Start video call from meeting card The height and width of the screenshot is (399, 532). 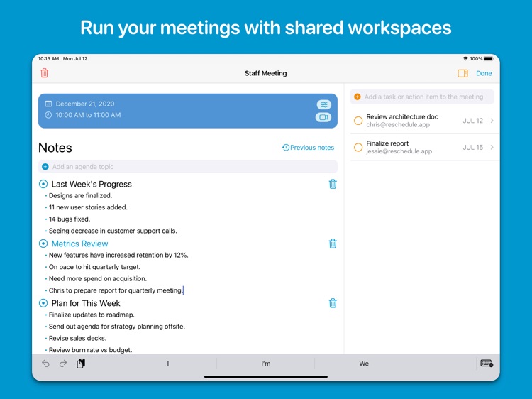click(x=323, y=117)
